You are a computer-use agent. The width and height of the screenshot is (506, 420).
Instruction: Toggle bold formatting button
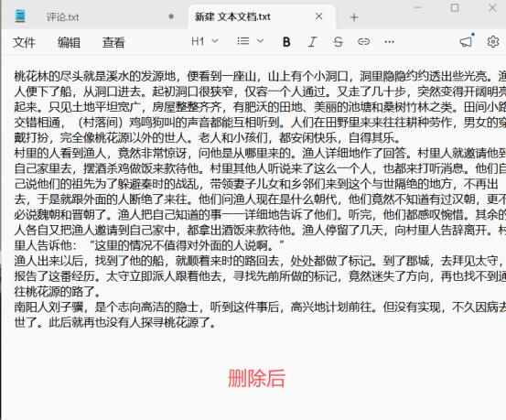286,42
